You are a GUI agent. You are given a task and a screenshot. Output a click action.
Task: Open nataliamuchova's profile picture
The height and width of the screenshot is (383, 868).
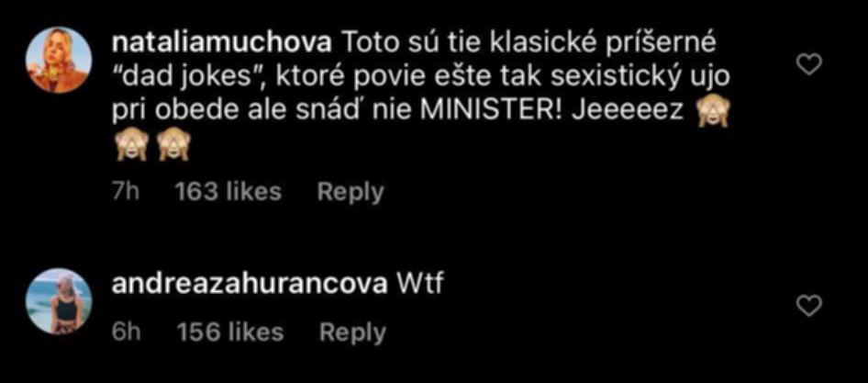click(x=59, y=60)
